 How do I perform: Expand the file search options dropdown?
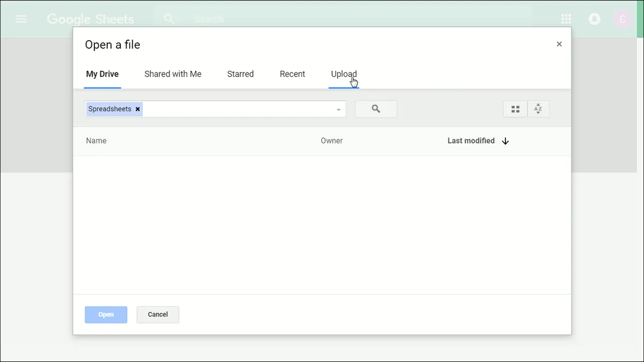pos(339,109)
